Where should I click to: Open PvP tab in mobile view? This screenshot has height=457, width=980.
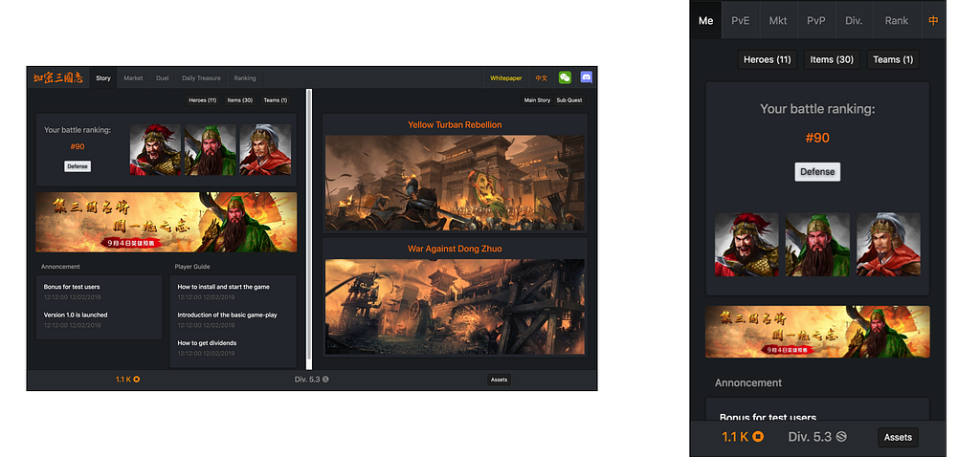point(816,21)
